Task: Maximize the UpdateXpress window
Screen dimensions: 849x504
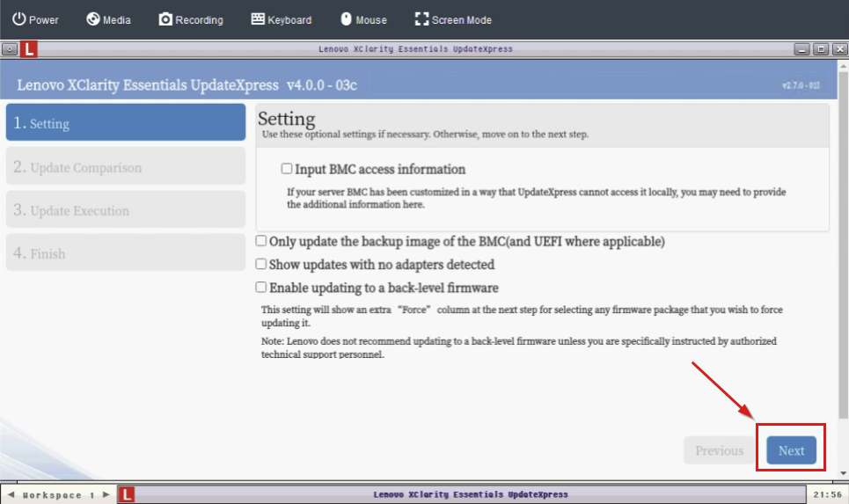Action: pos(821,49)
